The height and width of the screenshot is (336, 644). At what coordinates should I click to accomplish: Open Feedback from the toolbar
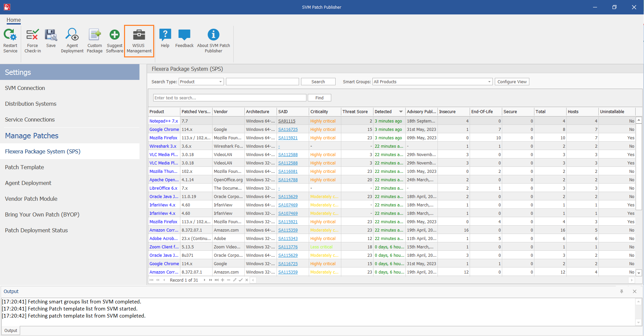point(184,40)
